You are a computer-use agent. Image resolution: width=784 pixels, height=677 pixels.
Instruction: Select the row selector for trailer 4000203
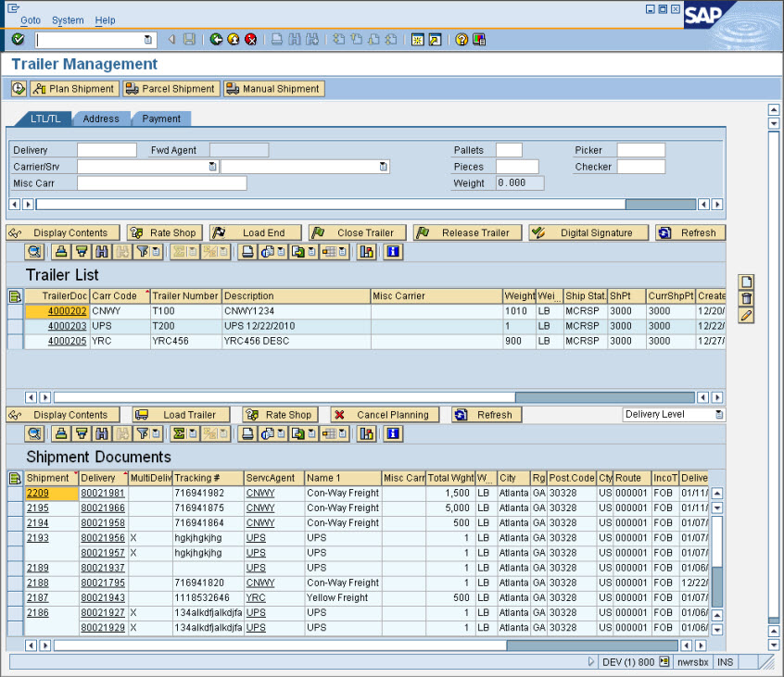click(x=15, y=326)
